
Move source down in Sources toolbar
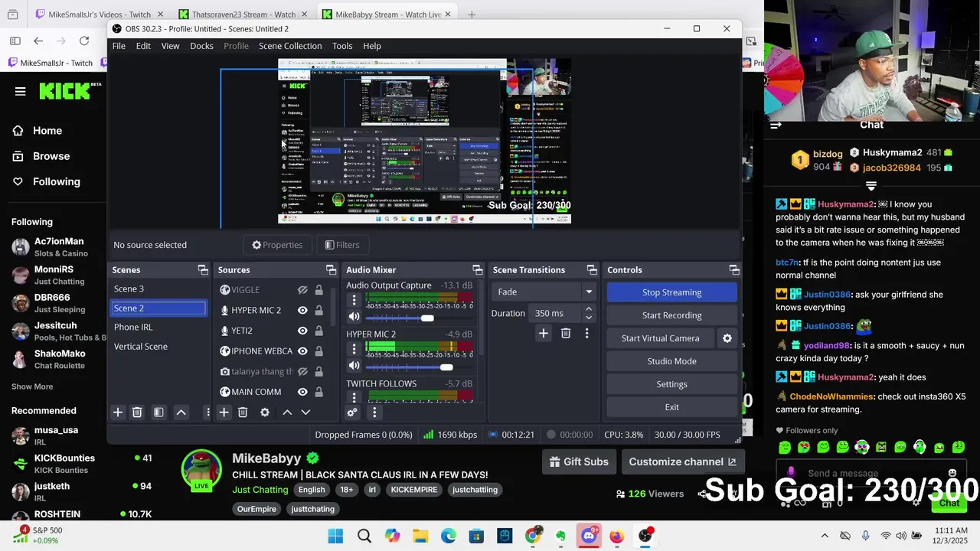coord(305,412)
